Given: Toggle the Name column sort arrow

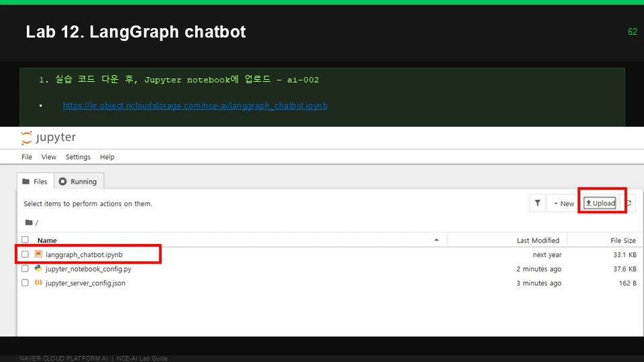Looking at the screenshot, I should tap(436, 240).
